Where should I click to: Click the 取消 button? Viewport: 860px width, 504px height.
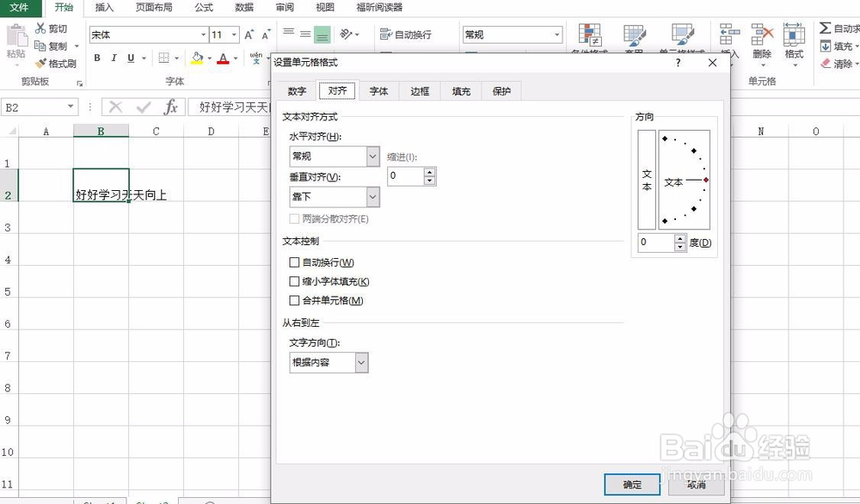[696, 484]
